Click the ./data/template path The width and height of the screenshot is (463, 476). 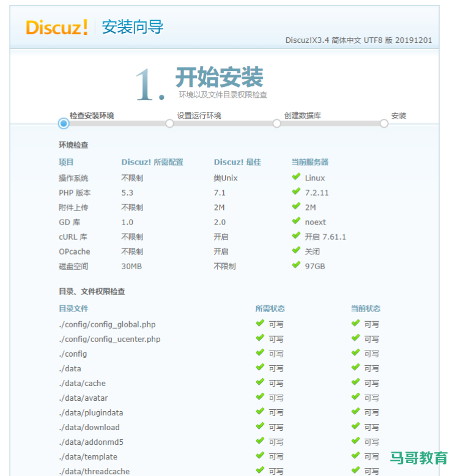[x=88, y=457]
